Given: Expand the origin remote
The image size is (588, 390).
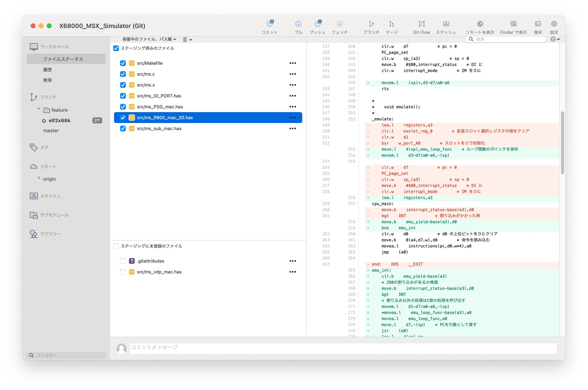Looking at the screenshot, I should pos(39,178).
